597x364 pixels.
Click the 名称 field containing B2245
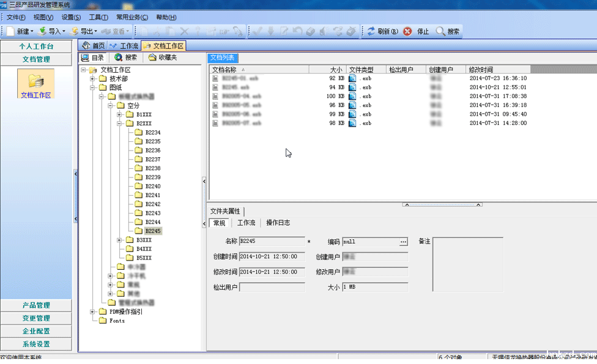click(x=272, y=242)
